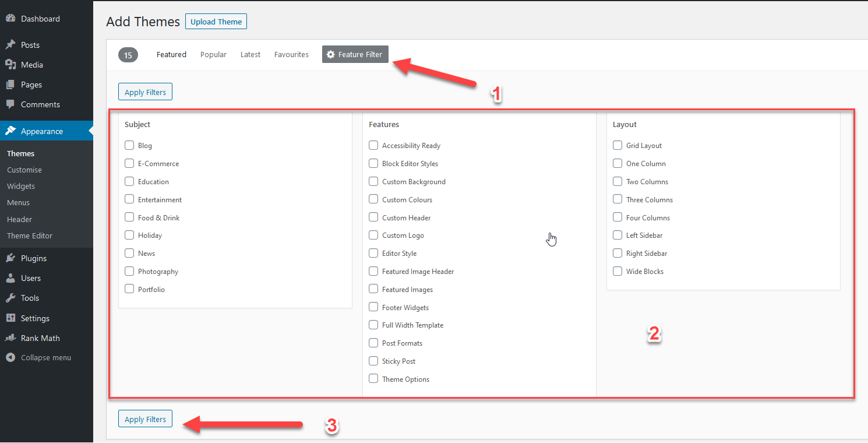Enable the Footer Widgets checkbox
The image size is (868, 443).
pos(373,307)
